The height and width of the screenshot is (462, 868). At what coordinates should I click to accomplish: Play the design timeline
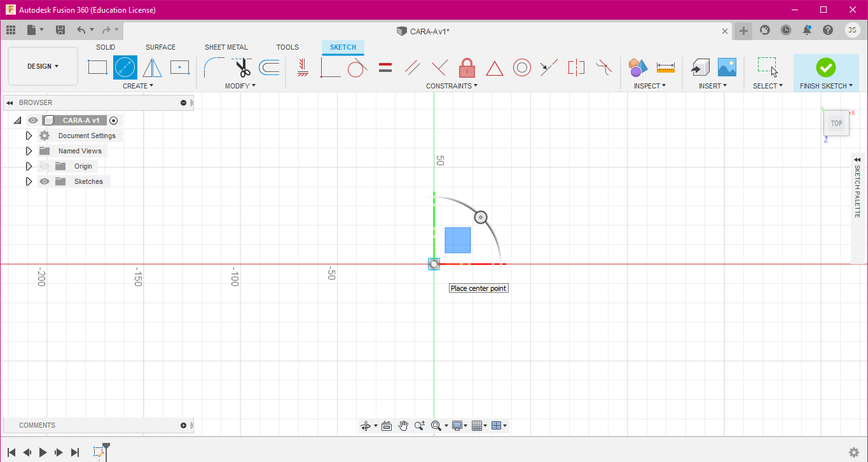(x=43, y=452)
